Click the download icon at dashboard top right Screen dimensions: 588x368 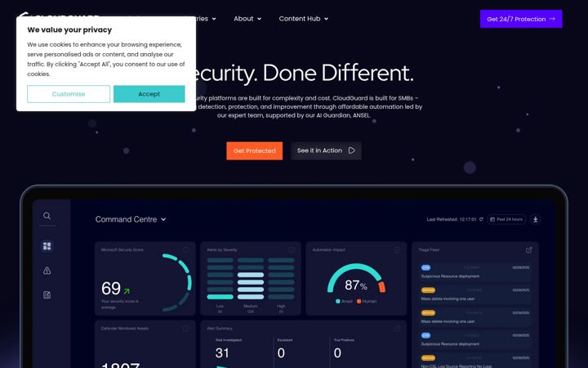point(536,219)
